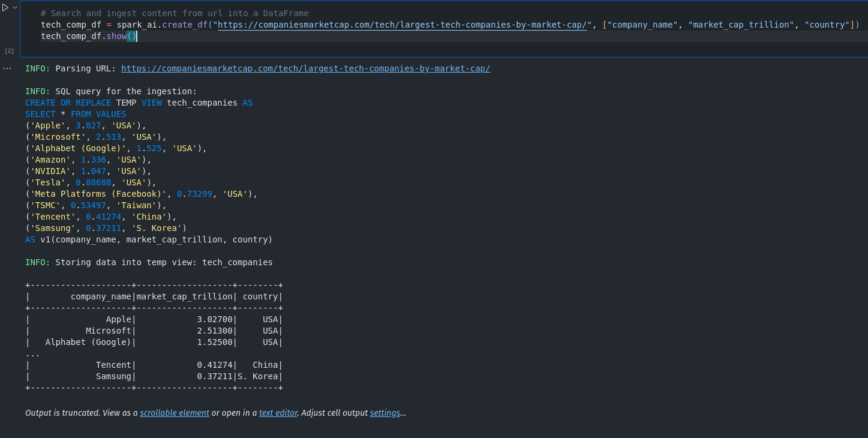
Task: Click table value 1.52500 for Alphabet
Action: point(215,342)
